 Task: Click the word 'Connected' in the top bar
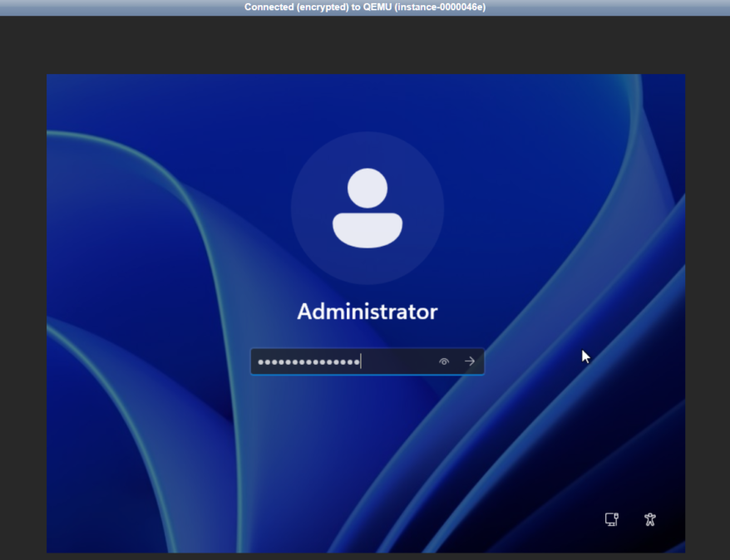click(270, 7)
